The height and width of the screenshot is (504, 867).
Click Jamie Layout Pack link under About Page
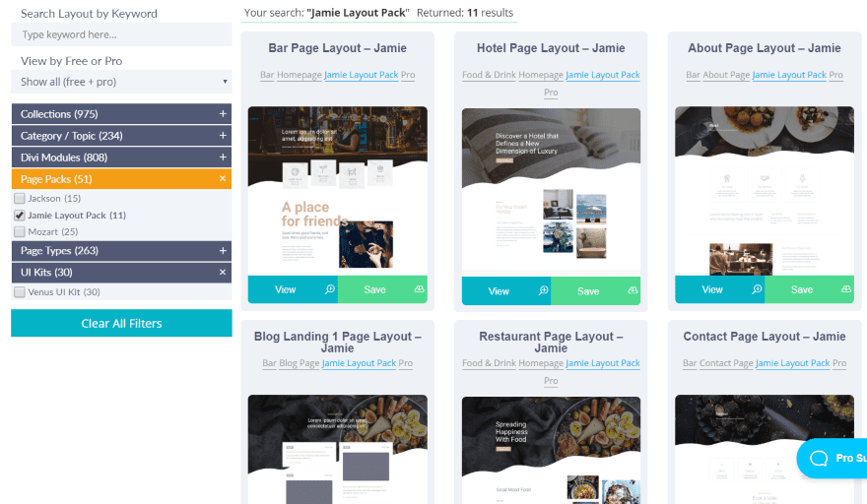[789, 75]
